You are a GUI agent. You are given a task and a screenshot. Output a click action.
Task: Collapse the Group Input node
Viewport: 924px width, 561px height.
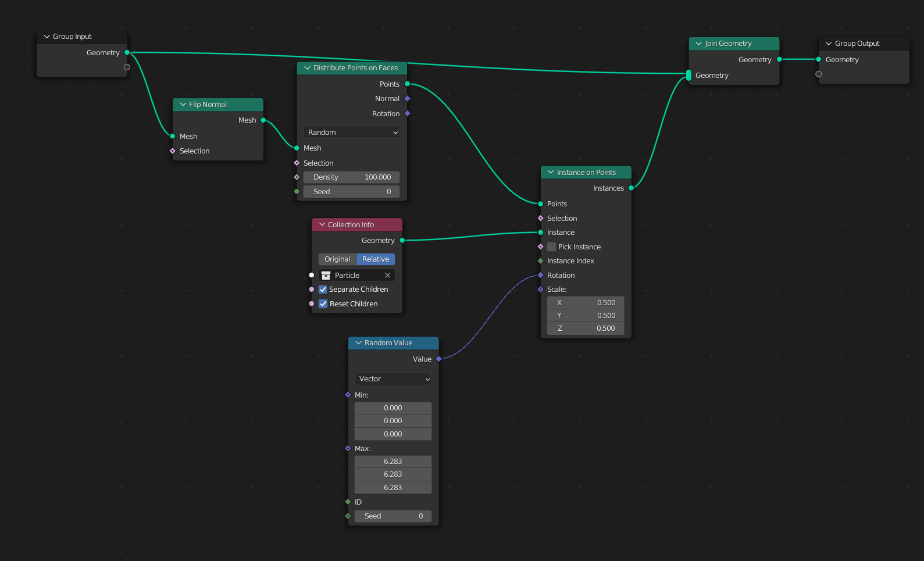pos(47,37)
